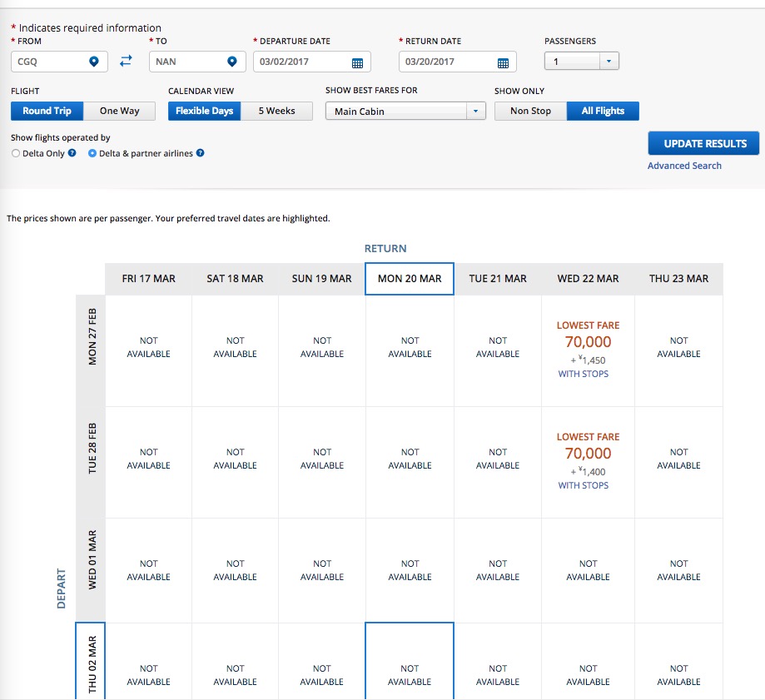Image resolution: width=765 pixels, height=700 pixels.
Task: Open the Advanced Search link
Action: click(684, 166)
